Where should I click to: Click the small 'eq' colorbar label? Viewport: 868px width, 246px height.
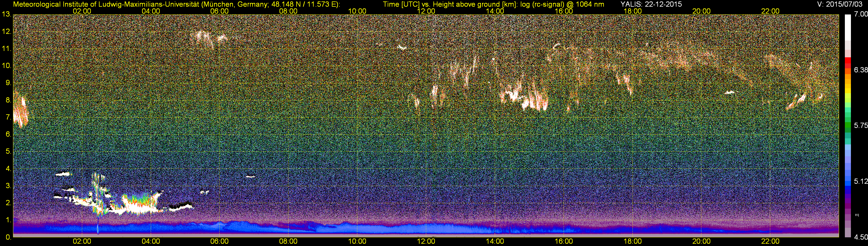tap(857, 215)
